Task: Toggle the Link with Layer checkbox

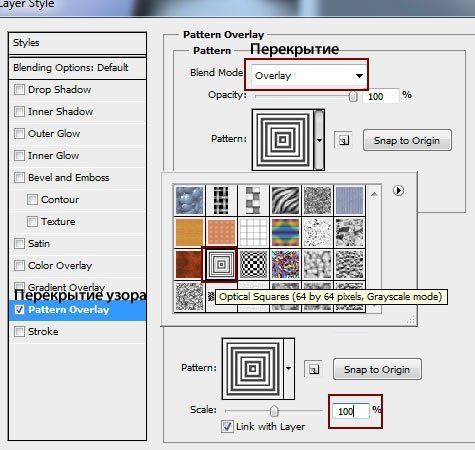Action: 227,426
